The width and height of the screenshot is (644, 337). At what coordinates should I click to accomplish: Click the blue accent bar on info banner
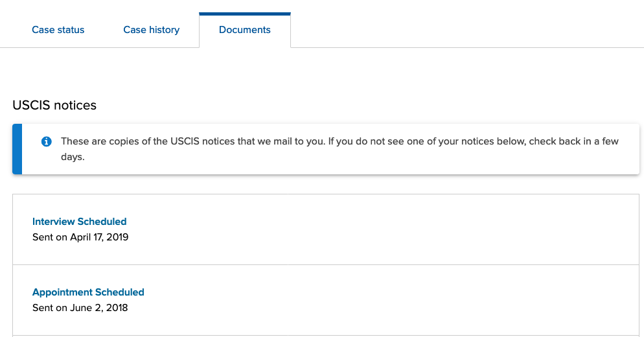(x=17, y=149)
